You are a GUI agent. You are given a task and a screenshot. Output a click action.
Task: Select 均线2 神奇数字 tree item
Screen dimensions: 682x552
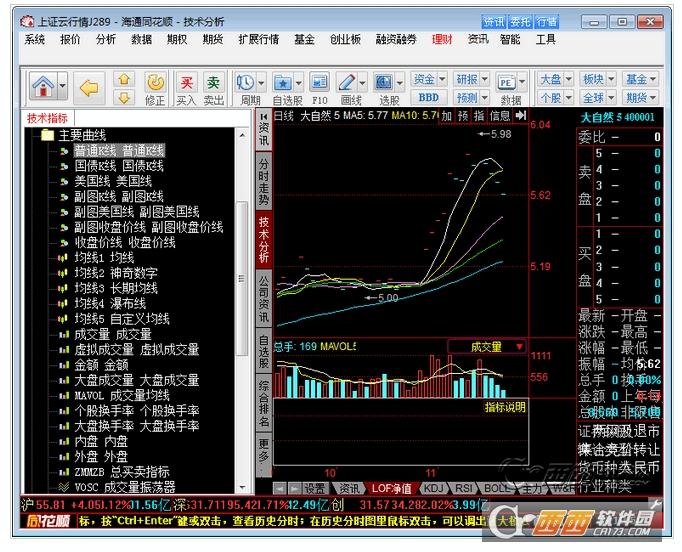tap(116, 273)
